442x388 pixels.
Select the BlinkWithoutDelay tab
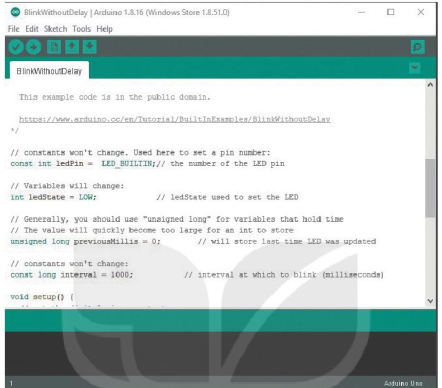[49, 71]
